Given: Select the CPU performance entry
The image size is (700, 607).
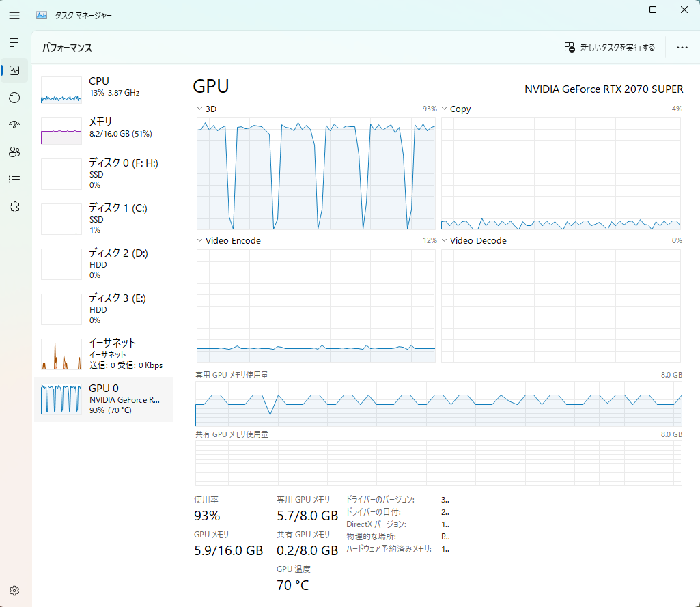Looking at the screenshot, I should click(104, 89).
